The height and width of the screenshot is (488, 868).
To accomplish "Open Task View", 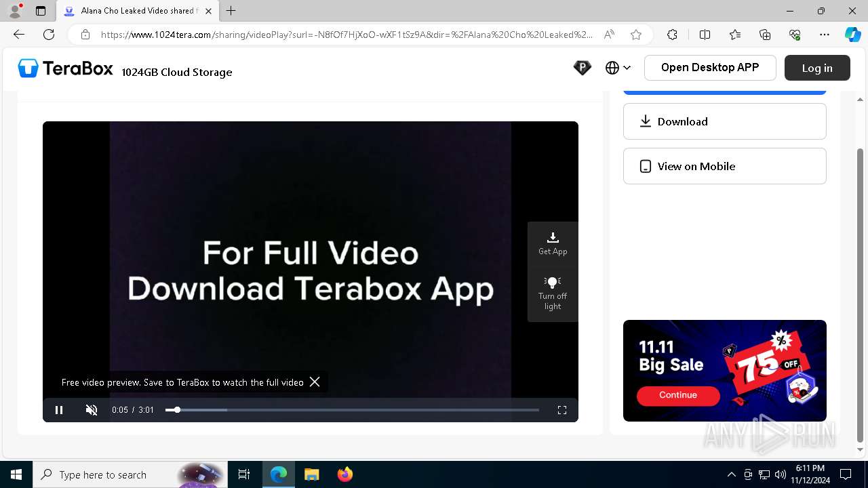I will [x=244, y=474].
